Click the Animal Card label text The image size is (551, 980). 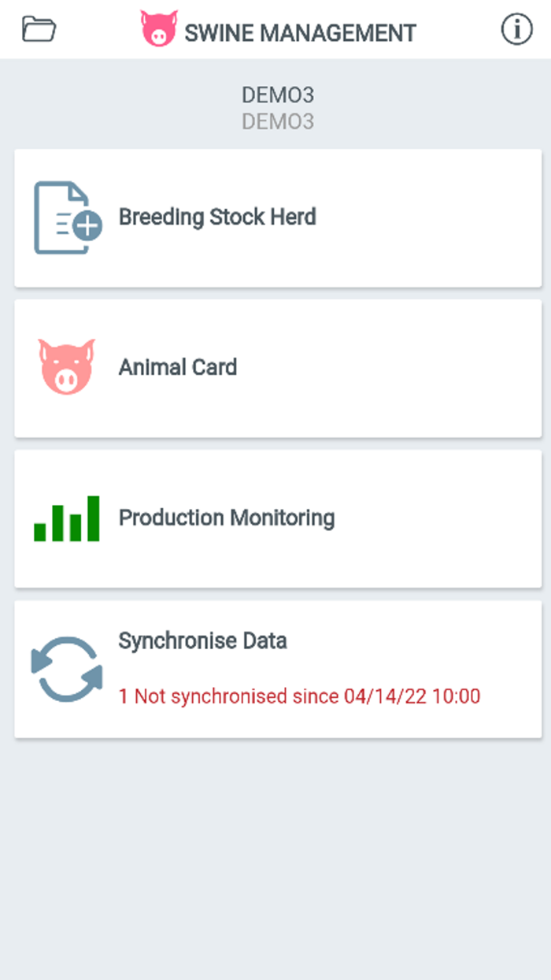coord(178,367)
